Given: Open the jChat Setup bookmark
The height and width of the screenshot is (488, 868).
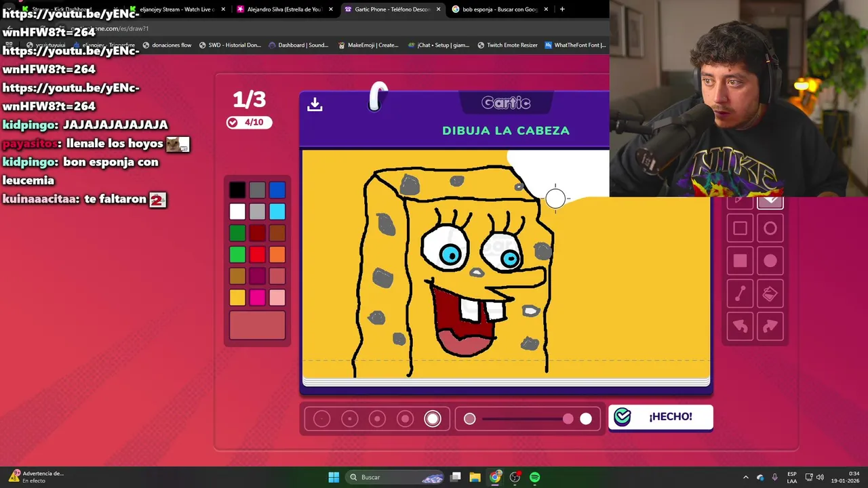Looking at the screenshot, I should 439,45.
